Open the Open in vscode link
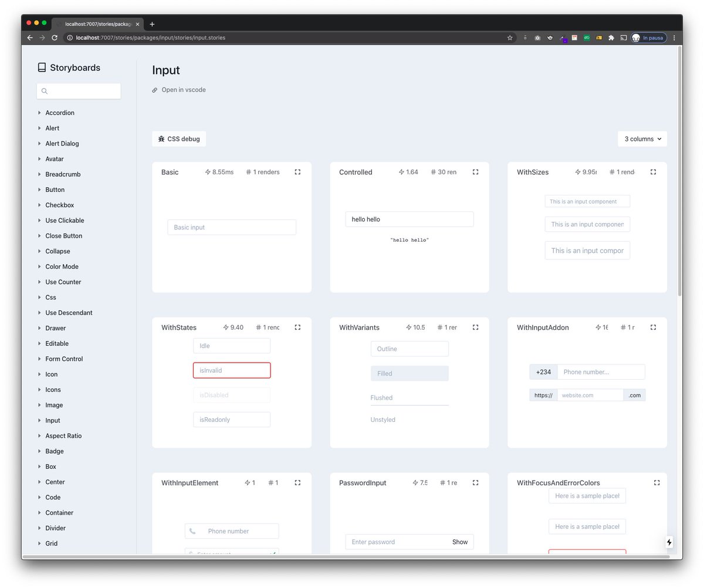704x588 pixels. (x=184, y=90)
